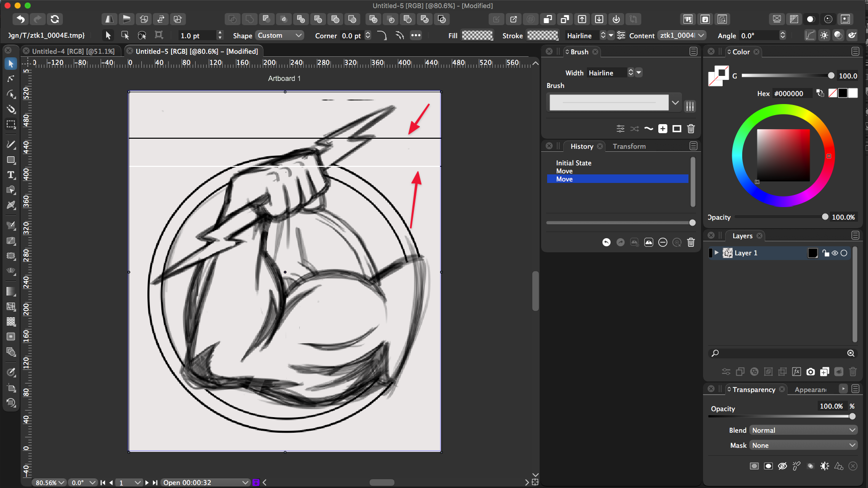Select Initial State in History list
The width and height of the screenshot is (868, 488).
tap(573, 163)
